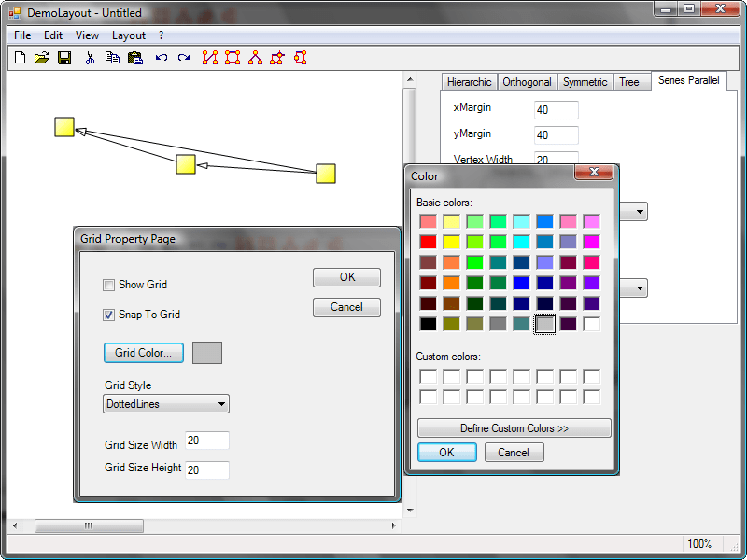This screenshot has height=560, width=747.
Task: Open the Paste toolbar icon
Action: pos(134,57)
